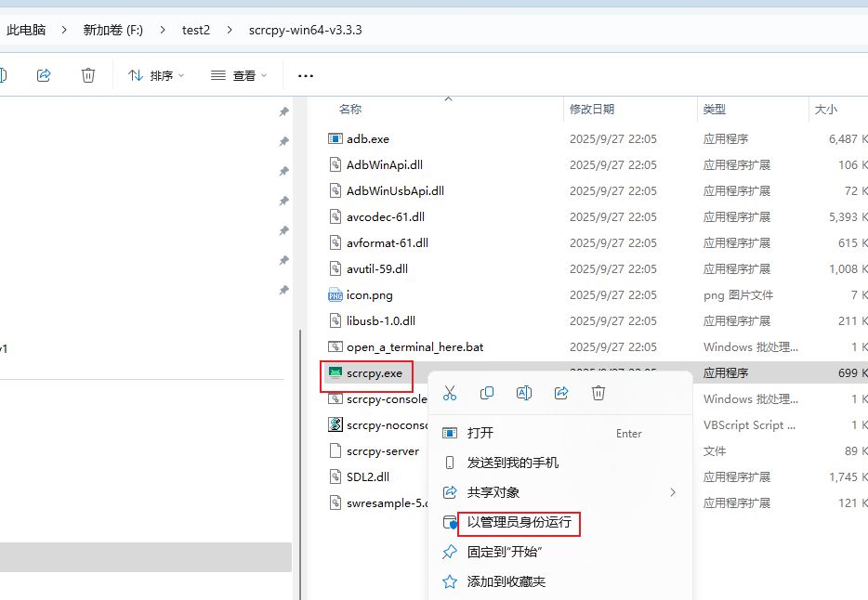Choose 打开 from the context menu

[x=480, y=433]
